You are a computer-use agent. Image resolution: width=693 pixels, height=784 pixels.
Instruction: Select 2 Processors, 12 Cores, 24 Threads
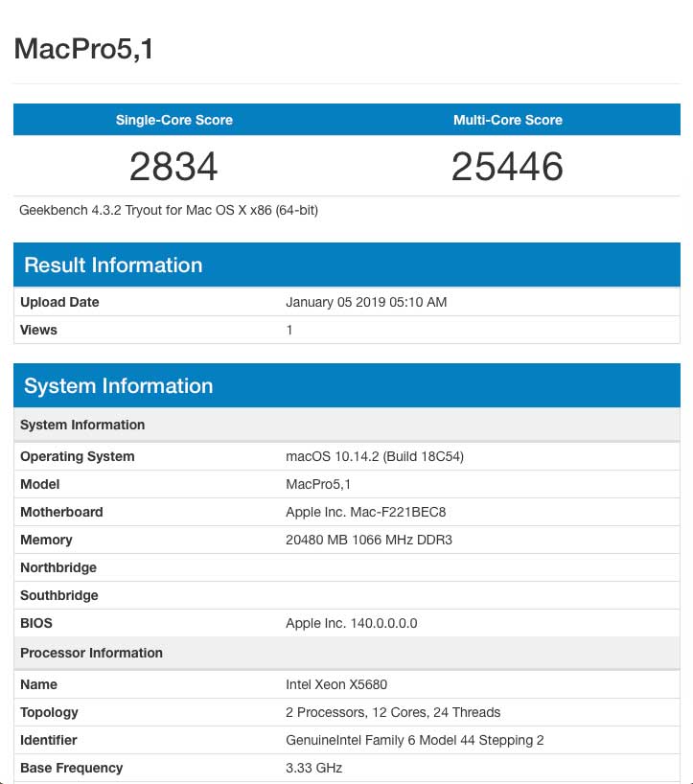(x=392, y=712)
